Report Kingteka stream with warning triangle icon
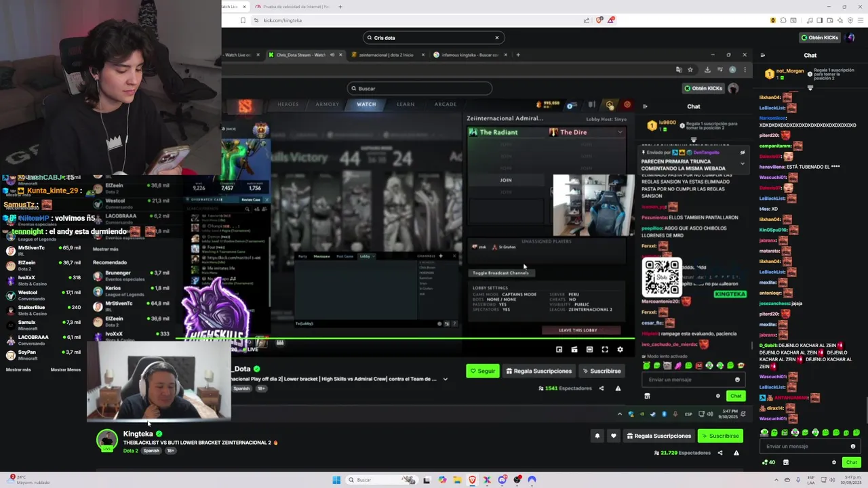The image size is (868, 488). click(736, 453)
